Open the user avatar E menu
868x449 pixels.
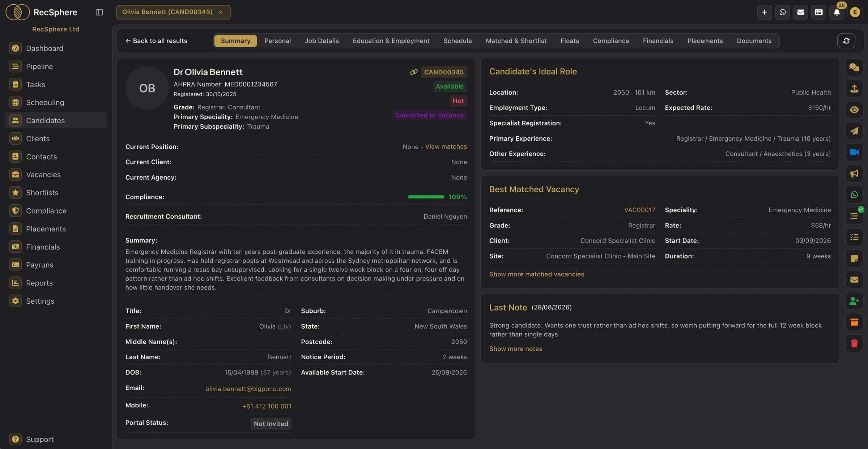[855, 12]
